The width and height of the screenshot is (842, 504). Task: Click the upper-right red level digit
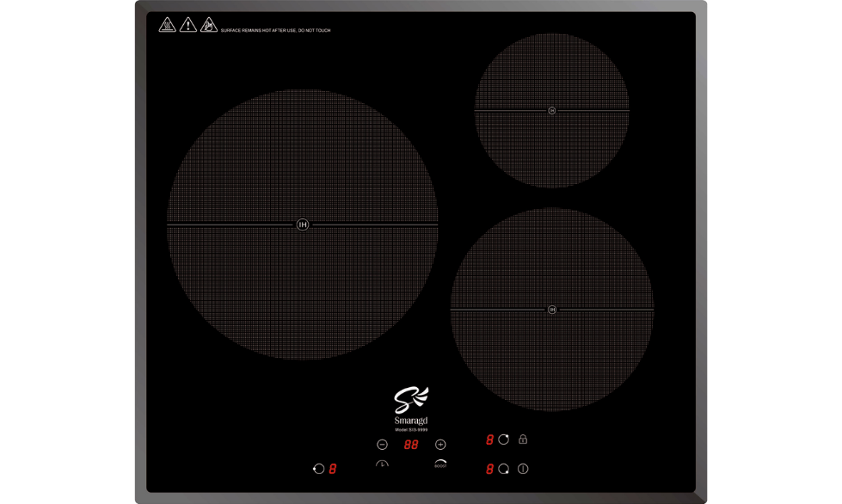[x=489, y=439]
